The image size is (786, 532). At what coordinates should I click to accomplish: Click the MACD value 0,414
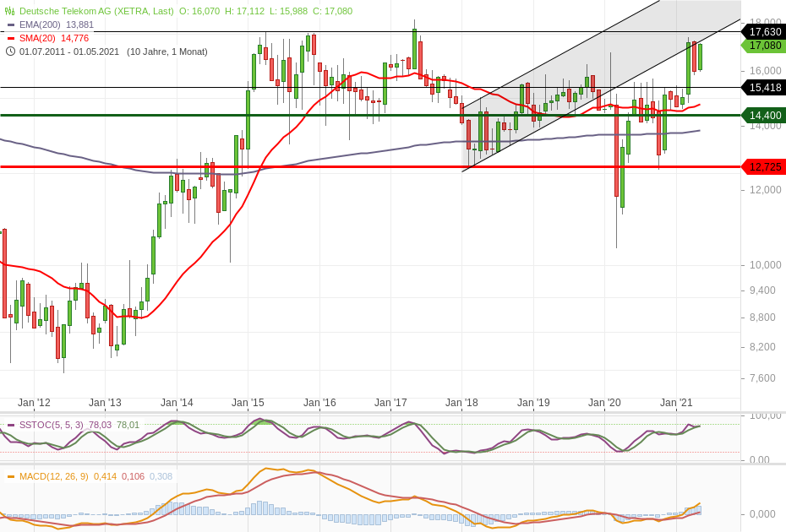pos(106,476)
